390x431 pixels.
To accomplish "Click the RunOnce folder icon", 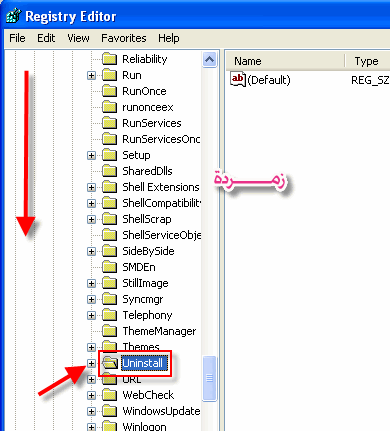I will [109, 91].
